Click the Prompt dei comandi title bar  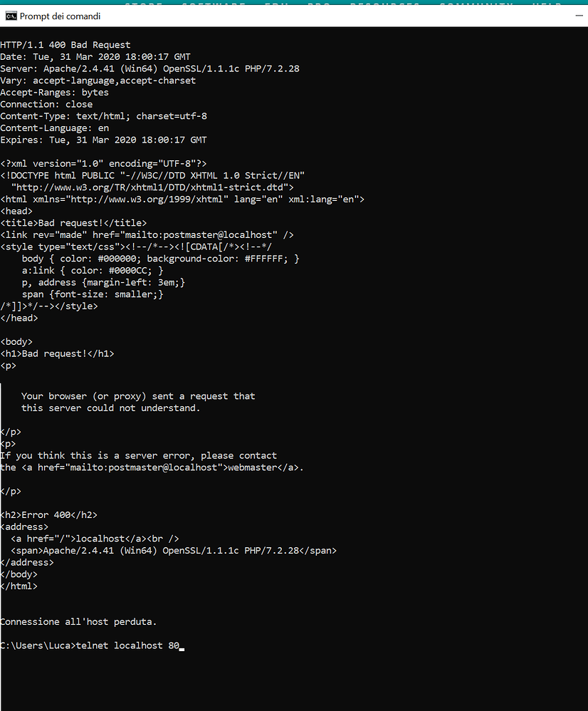tap(285, 15)
